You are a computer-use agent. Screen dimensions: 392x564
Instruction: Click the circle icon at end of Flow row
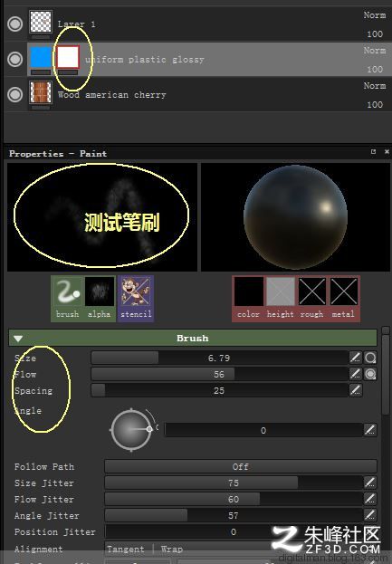pyautogui.click(x=370, y=374)
